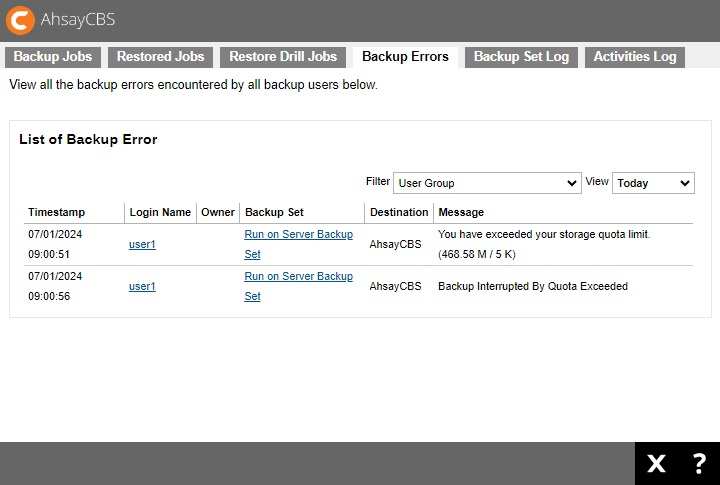This screenshot has width=720, height=485.
Task: Click the Destination column header
Action: (x=399, y=212)
